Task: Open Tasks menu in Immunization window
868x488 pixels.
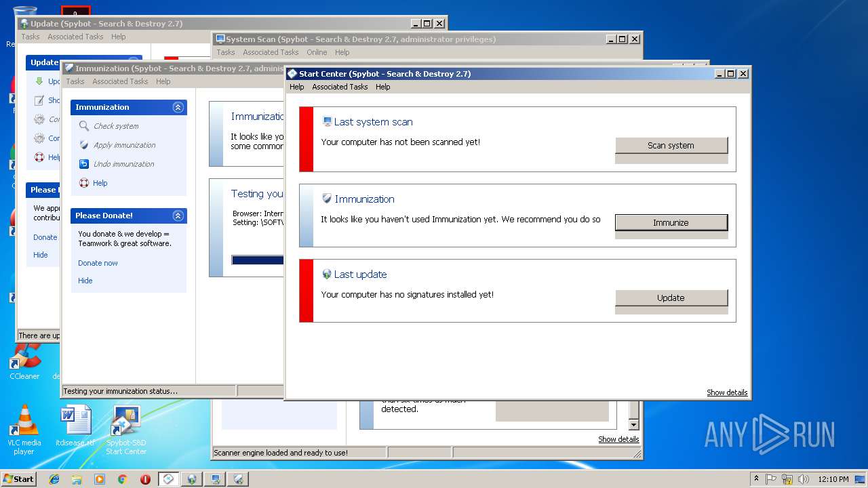Action: 75,81
